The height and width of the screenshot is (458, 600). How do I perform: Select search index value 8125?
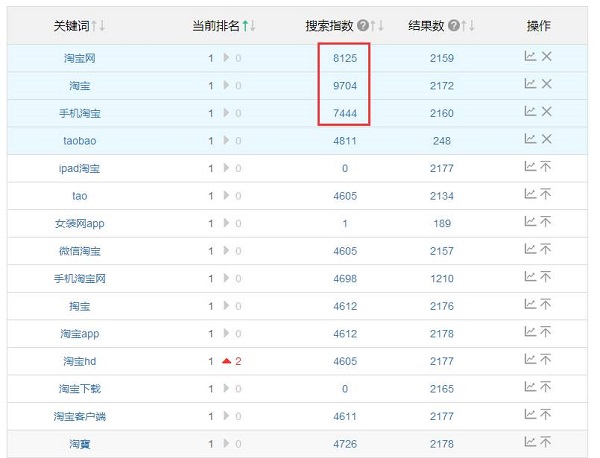[x=345, y=58]
